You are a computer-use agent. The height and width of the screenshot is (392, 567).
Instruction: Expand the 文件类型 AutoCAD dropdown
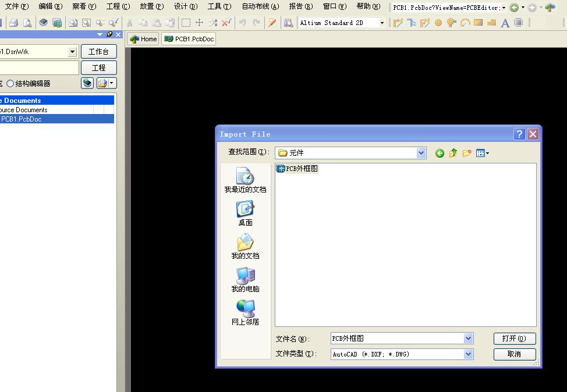pos(468,354)
